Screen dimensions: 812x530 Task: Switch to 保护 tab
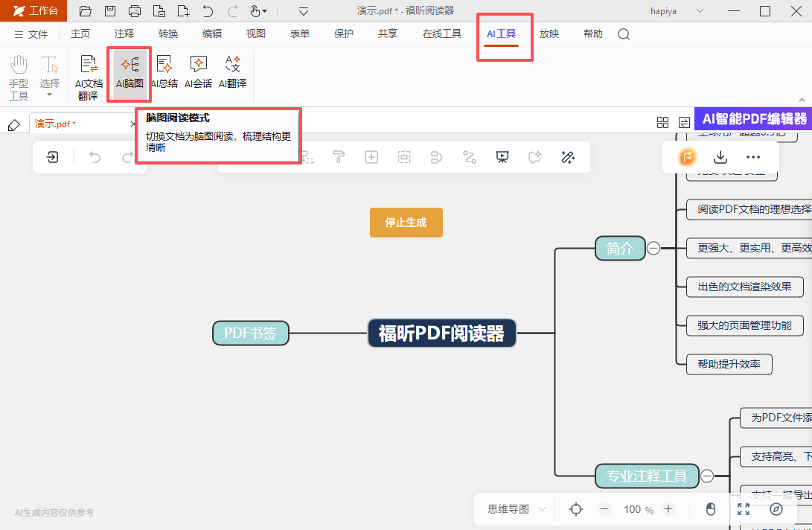tap(344, 33)
